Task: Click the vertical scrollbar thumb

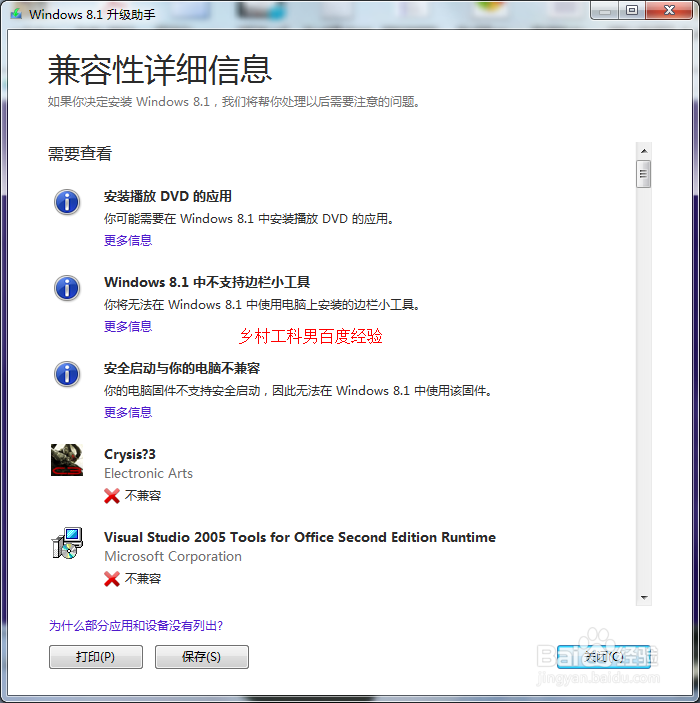Action: tap(644, 174)
